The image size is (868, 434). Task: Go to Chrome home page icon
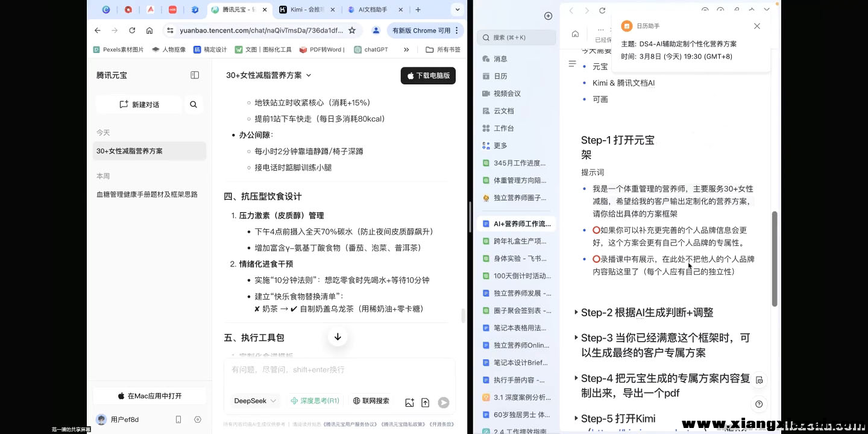tap(149, 30)
